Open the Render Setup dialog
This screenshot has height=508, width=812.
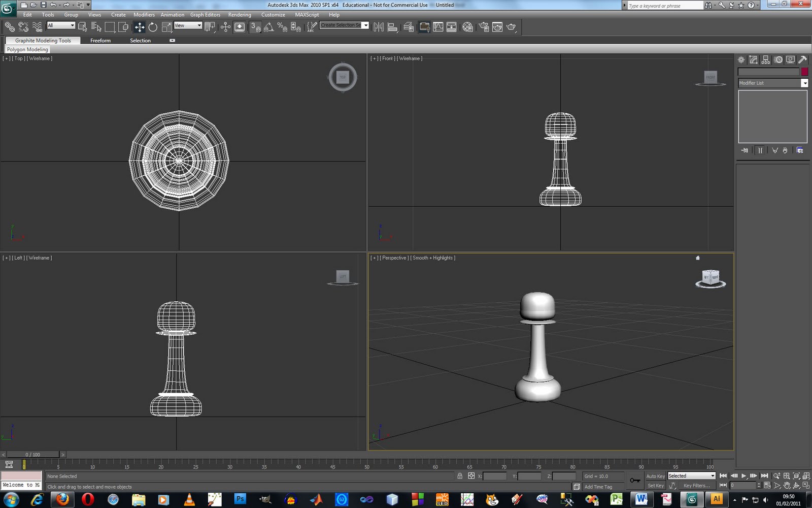point(484,26)
